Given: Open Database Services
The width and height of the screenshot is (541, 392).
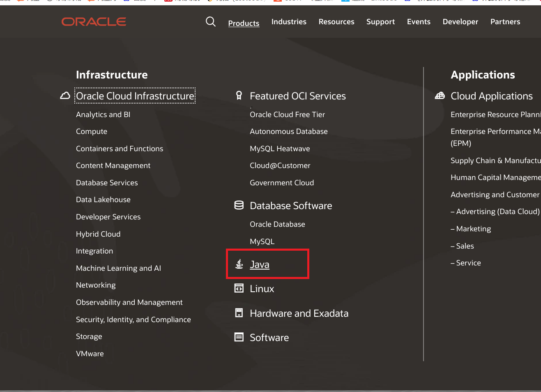Looking at the screenshot, I should pos(107,183).
